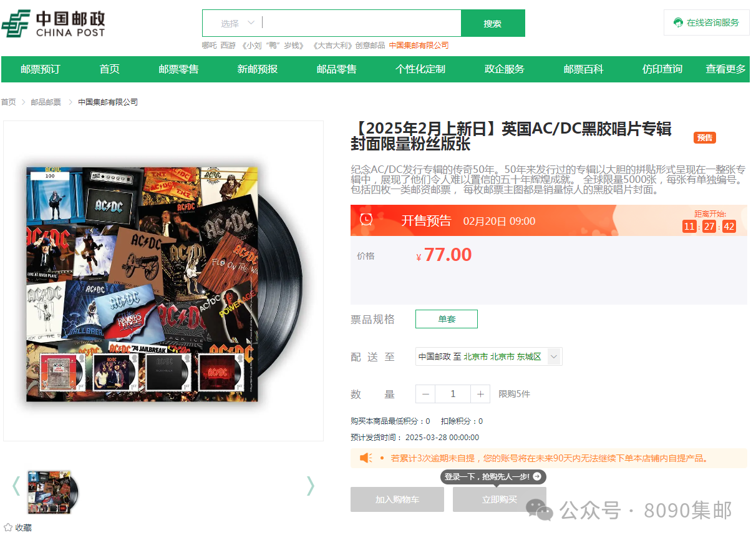Click the orange speaker notice icon
This screenshot has height=540, width=756.
(x=366, y=458)
